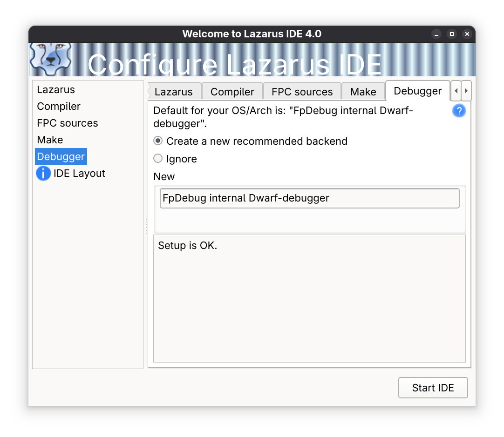Click the FpDebug internal Dwarf-debugger field
Image resolution: width=504 pixels, height=437 pixels.
[x=310, y=198]
